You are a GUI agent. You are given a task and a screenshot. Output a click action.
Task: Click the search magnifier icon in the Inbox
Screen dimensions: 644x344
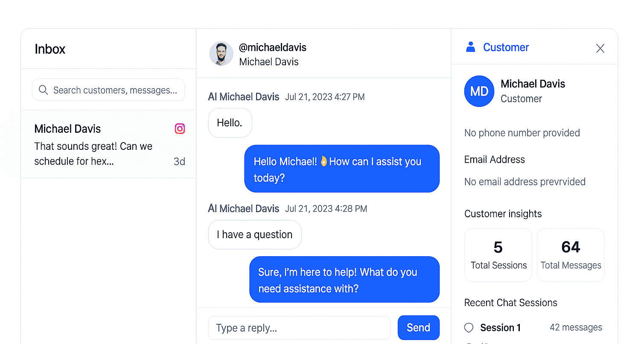click(x=43, y=90)
